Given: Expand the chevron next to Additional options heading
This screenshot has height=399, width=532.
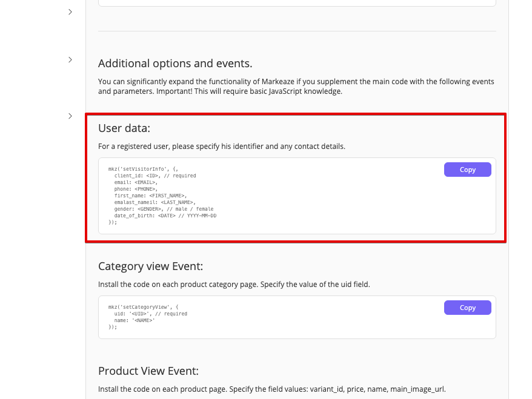Looking at the screenshot, I should coord(70,59).
